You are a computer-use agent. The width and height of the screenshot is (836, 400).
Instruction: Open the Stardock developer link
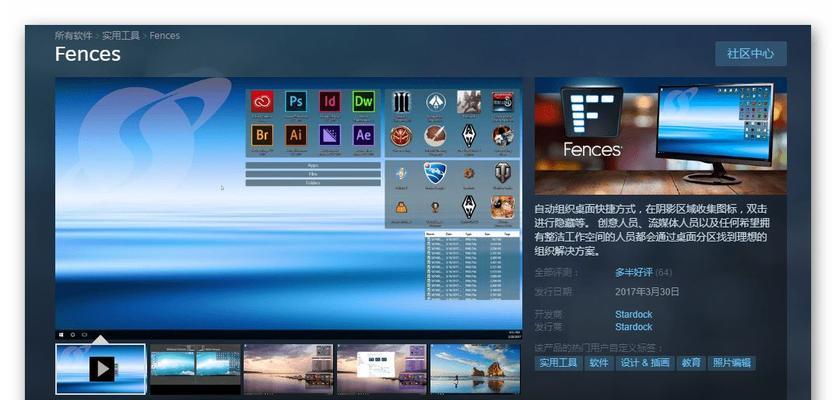coord(633,314)
